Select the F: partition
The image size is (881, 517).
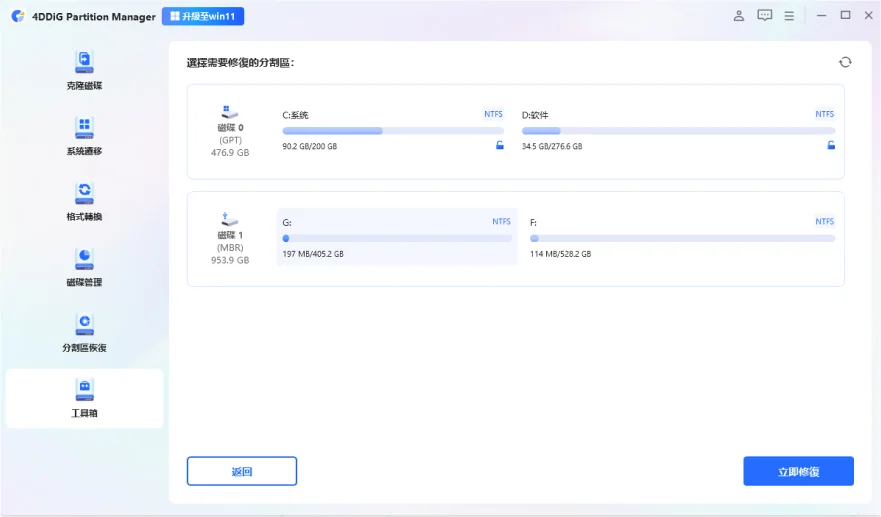(x=682, y=237)
